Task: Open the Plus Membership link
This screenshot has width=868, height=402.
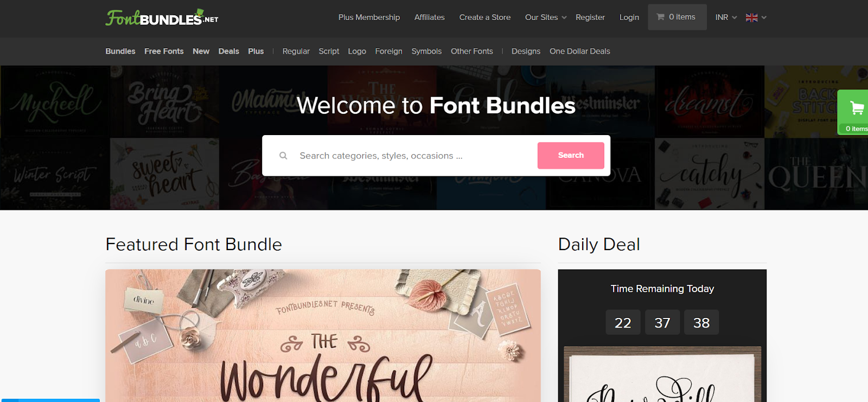Action: coord(369,17)
